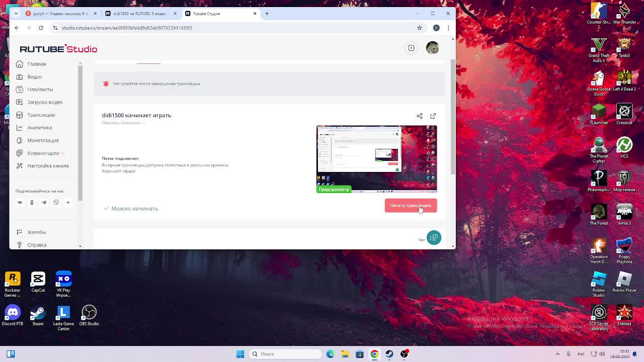Open the stream in a new window icon

coord(433,116)
